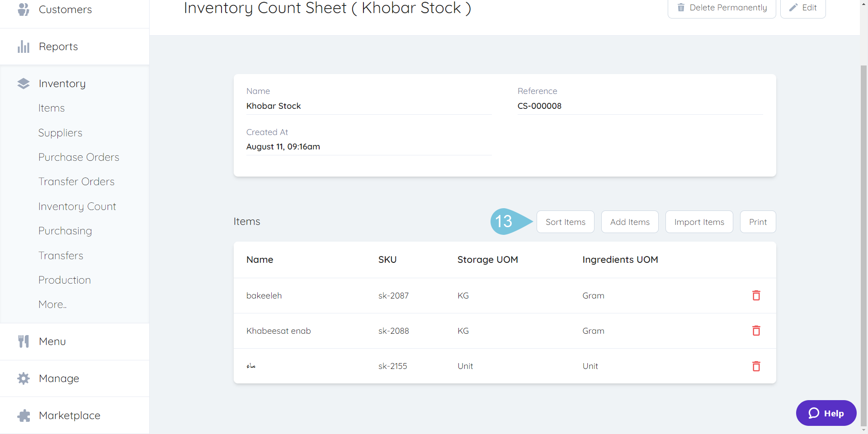Select the Menu cutlery icon in sidebar
The image size is (868, 434).
pos(23,341)
